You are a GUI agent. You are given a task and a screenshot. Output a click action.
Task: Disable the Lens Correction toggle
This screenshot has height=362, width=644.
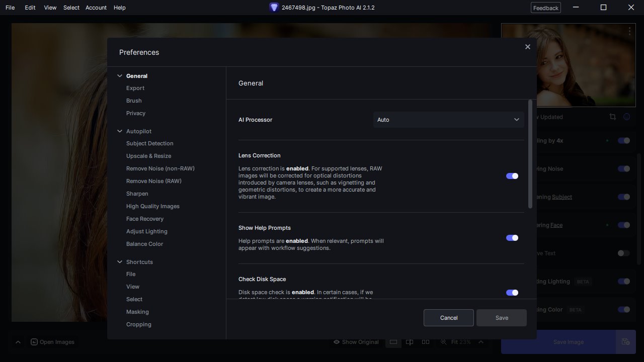coord(512,176)
